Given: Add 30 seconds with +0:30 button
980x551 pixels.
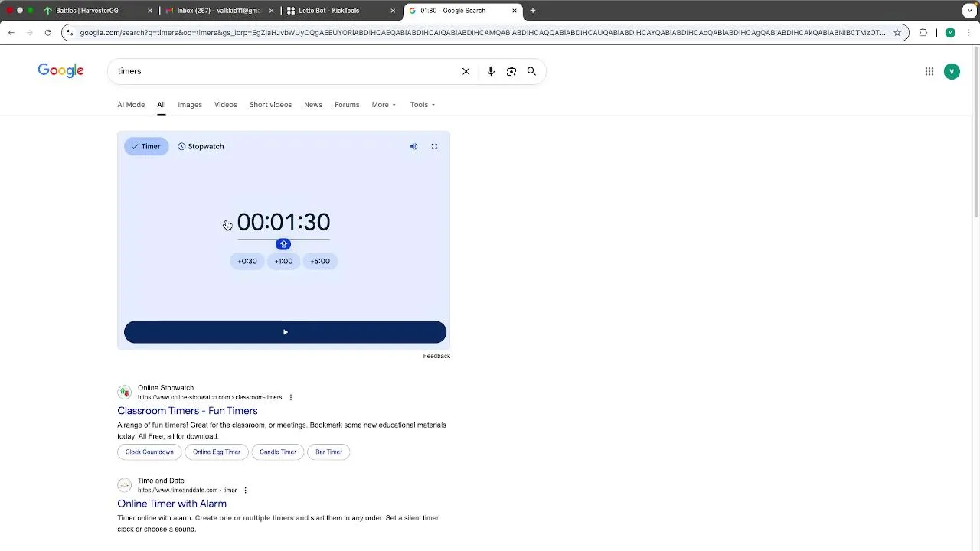Looking at the screenshot, I should [247, 261].
